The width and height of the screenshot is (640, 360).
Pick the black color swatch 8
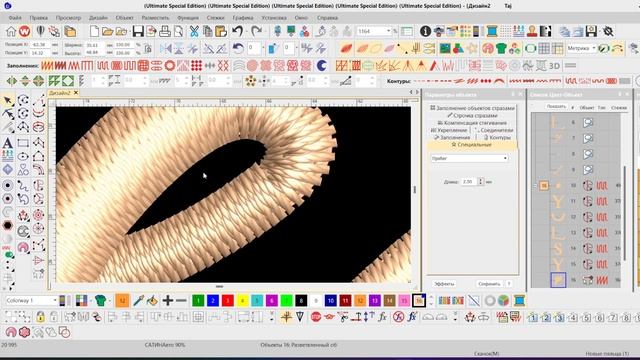click(x=301, y=301)
